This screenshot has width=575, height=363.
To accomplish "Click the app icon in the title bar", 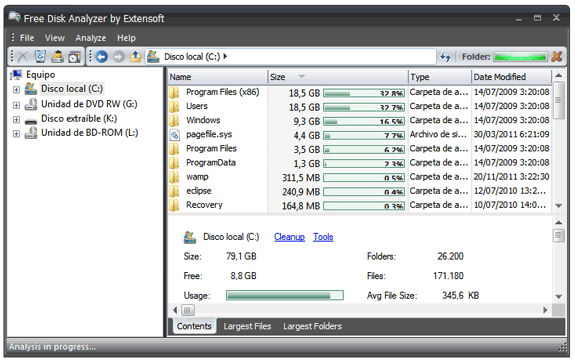I will click(x=15, y=17).
